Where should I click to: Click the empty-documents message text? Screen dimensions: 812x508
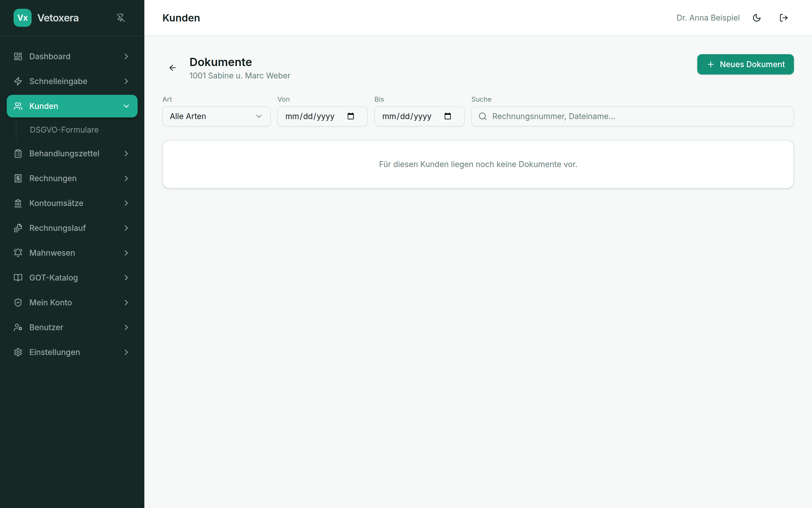(478, 164)
